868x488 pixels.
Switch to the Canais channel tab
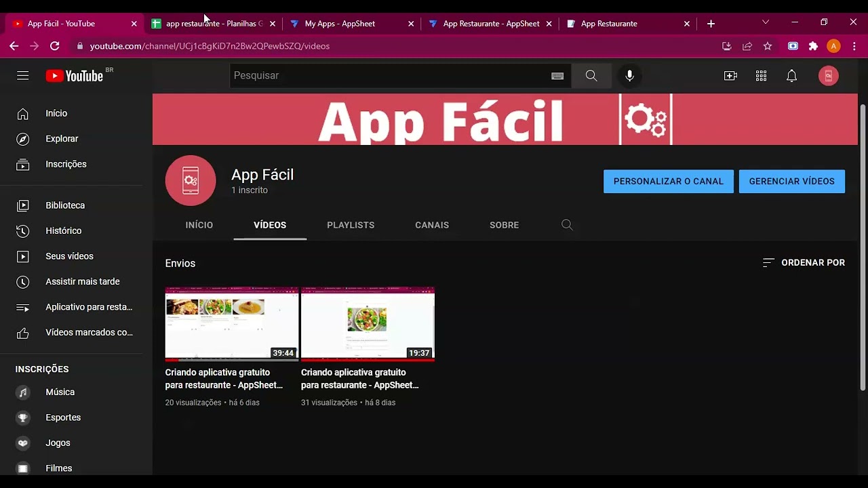pos(432,225)
